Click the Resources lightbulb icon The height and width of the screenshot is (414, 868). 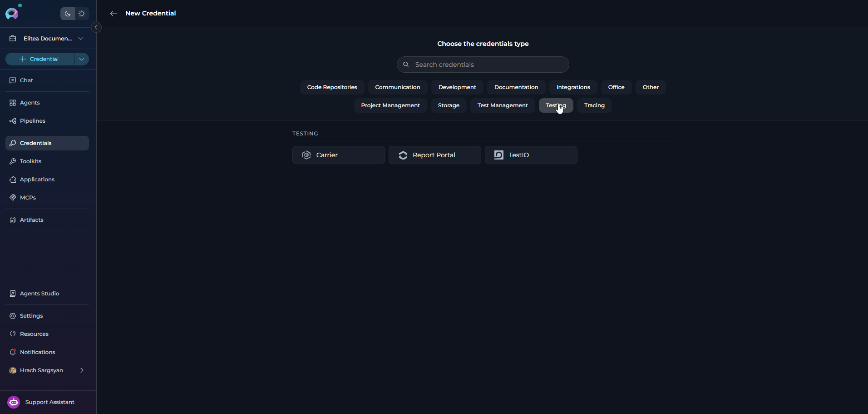[13, 334]
